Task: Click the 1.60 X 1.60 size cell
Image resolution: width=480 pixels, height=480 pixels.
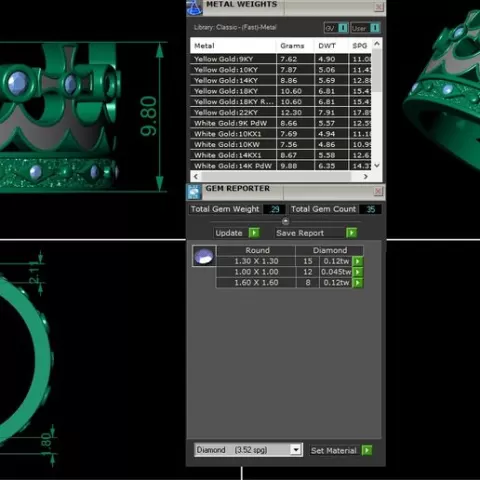Action: coord(256,283)
